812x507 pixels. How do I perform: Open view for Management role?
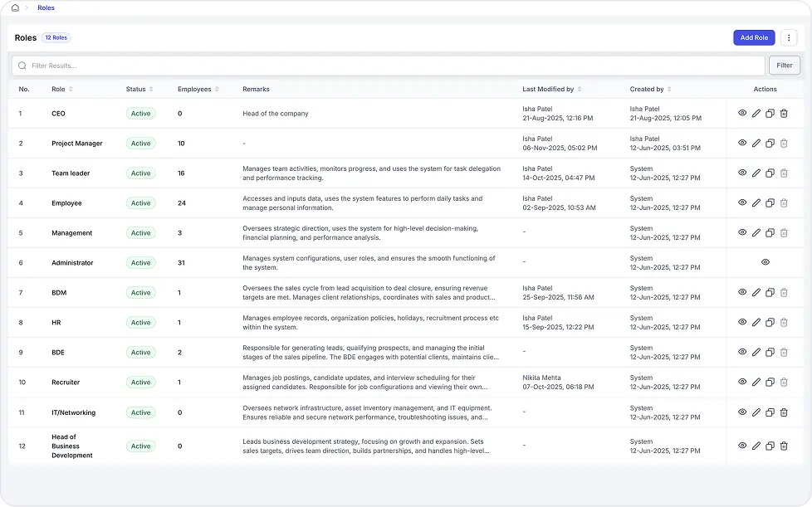tap(742, 233)
